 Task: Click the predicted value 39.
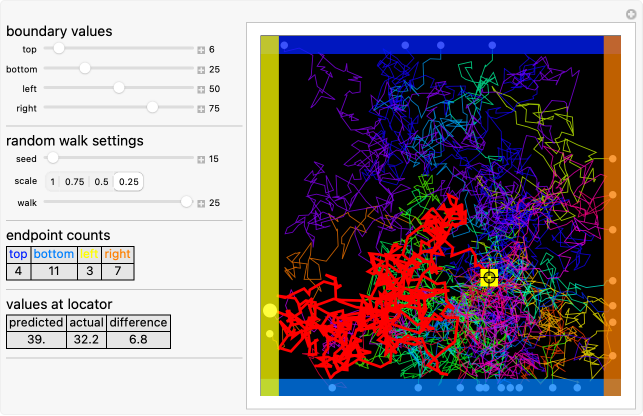[x=36, y=340]
